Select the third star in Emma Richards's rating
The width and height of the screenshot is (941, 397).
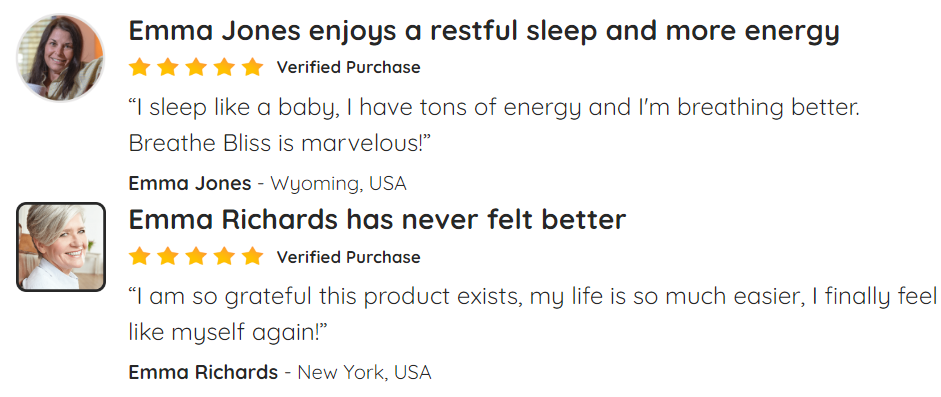196,257
